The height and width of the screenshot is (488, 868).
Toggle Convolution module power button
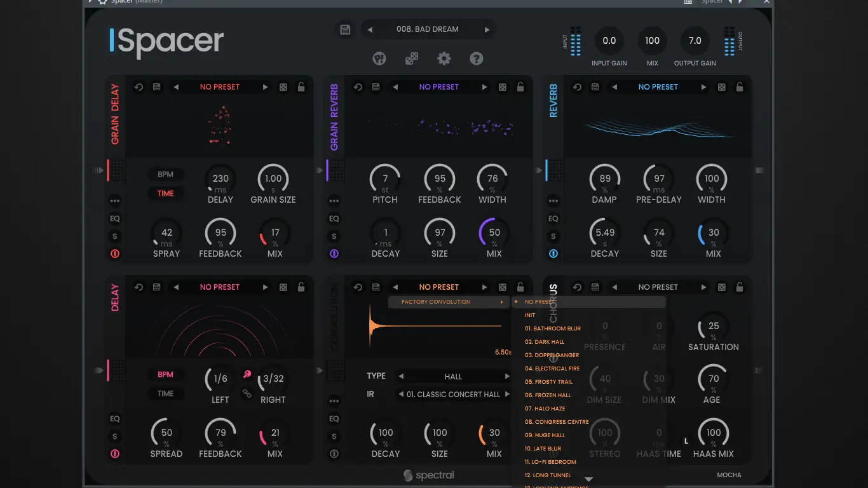pos(334,454)
